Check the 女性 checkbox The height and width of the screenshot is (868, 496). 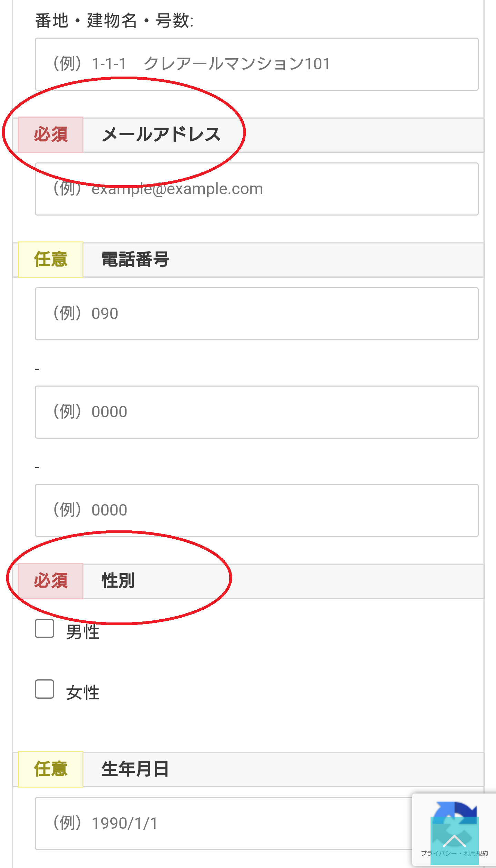pos(44,689)
